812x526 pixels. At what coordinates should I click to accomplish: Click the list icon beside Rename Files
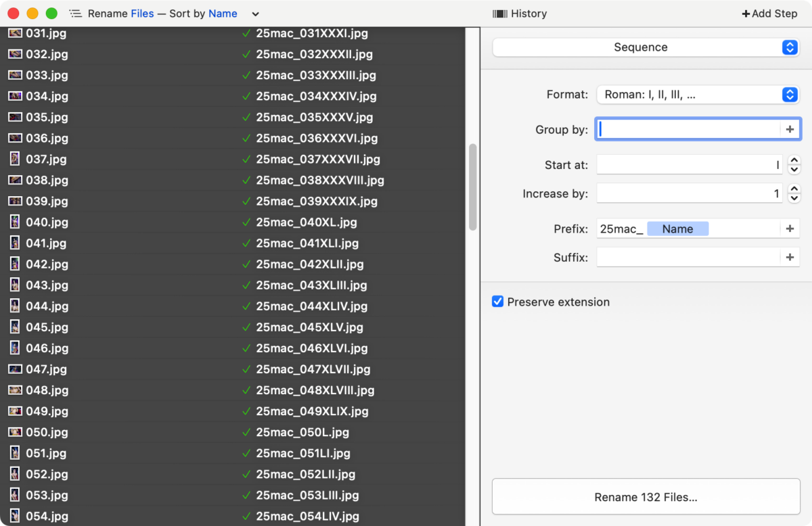click(x=75, y=14)
